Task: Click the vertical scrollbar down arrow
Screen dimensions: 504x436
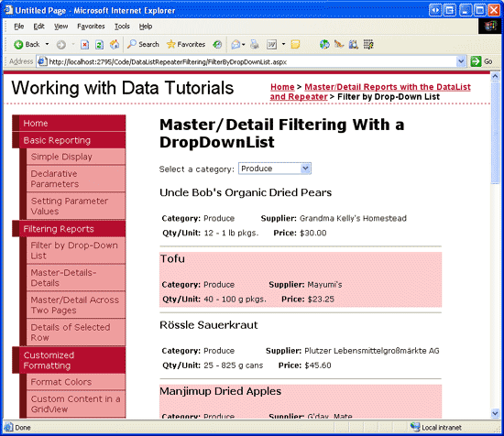Action: pos(495,413)
